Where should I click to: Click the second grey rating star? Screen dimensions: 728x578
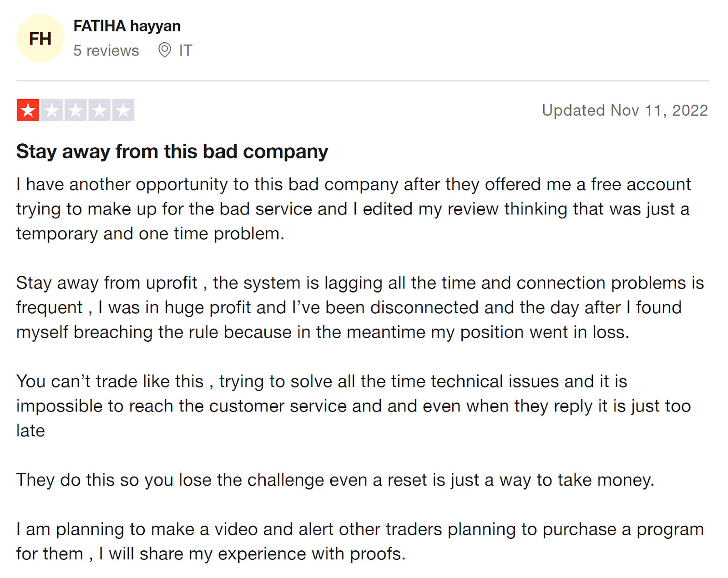pyautogui.click(x=52, y=110)
